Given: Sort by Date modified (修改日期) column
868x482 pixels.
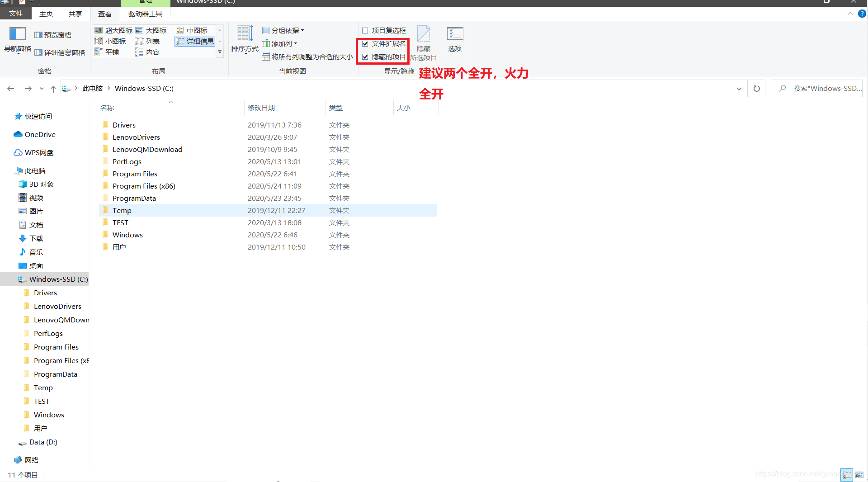Looking at the screenshot, I should (x=285, y=108).
